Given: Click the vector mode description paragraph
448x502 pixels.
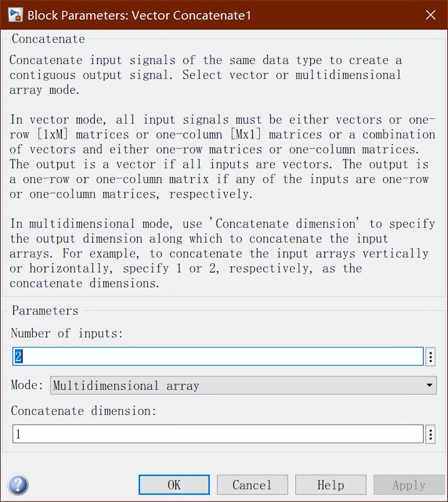Looking at the screenshot, I should tap(222, 157).
